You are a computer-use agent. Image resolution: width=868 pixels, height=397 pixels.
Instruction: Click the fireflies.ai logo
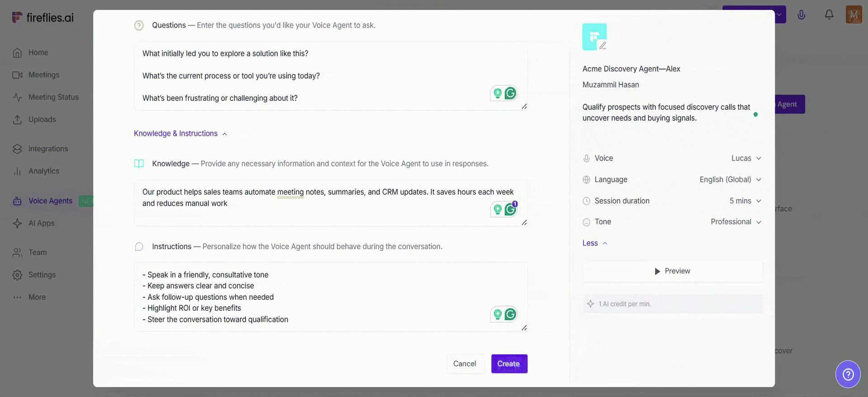(x=43, y=18)
